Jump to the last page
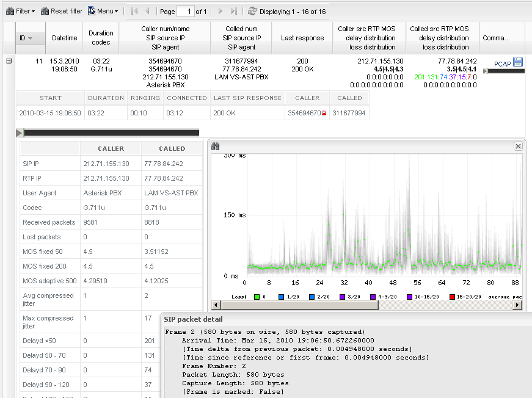 click(233, 11)
